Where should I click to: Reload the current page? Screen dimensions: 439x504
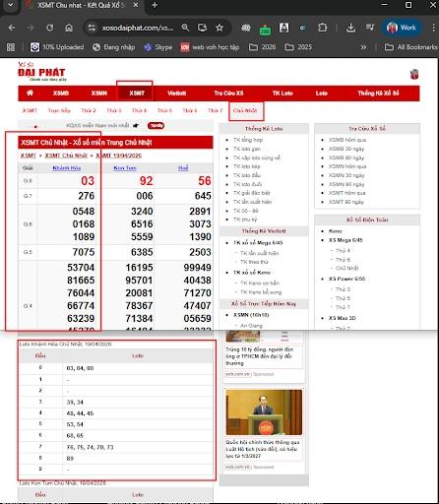coord(50,28)
